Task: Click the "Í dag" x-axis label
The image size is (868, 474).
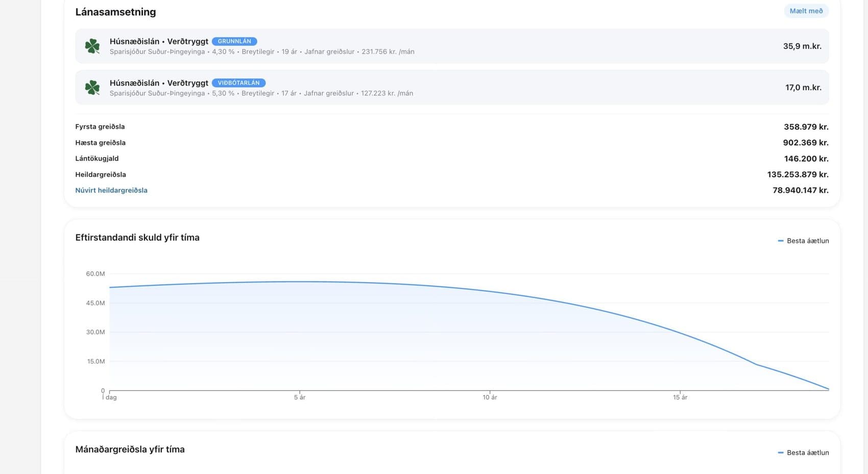Action: (109, 397)
